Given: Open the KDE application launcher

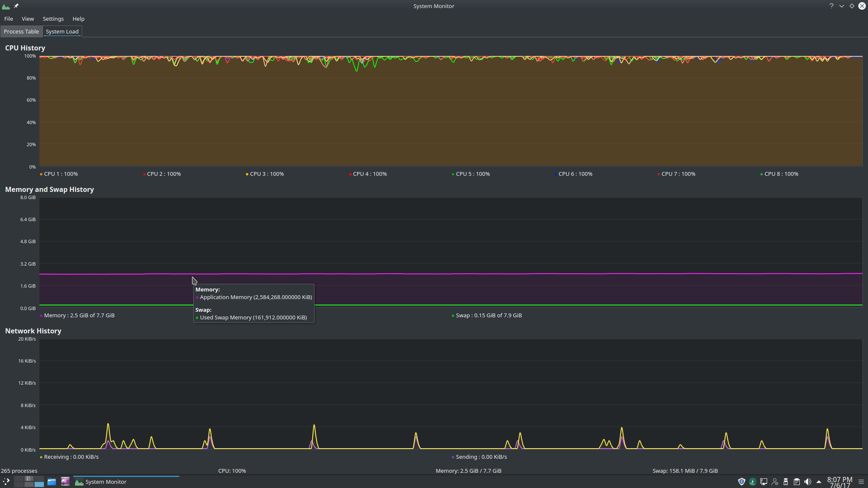Looking at the screenshot, I should 6,482.
